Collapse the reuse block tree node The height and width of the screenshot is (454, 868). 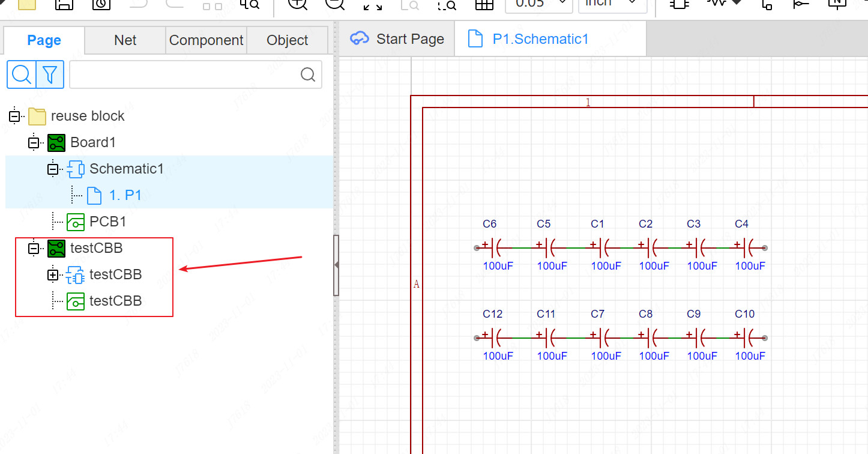click(x=14, y=117)
